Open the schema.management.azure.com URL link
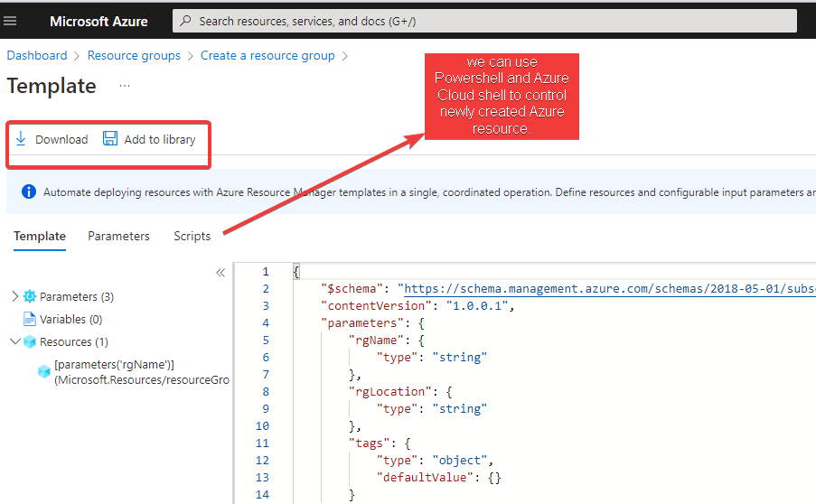The width and height of the screenshot is (816, 504). [x=610, y=289]
